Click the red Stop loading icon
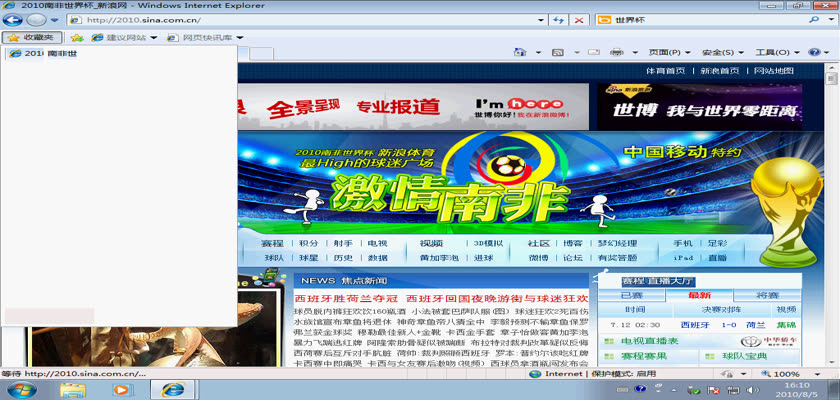 (580, 19)
